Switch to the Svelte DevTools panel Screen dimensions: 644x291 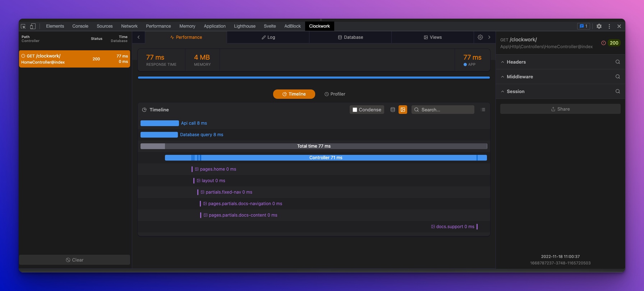(x=270, y=26)
